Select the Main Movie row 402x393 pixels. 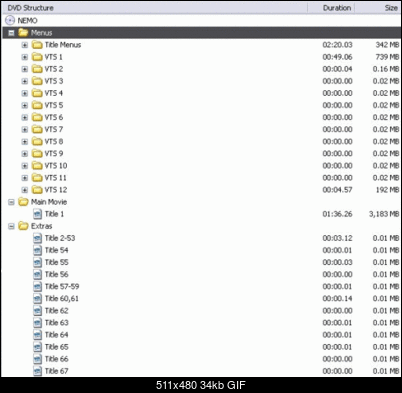pos(201,202)
